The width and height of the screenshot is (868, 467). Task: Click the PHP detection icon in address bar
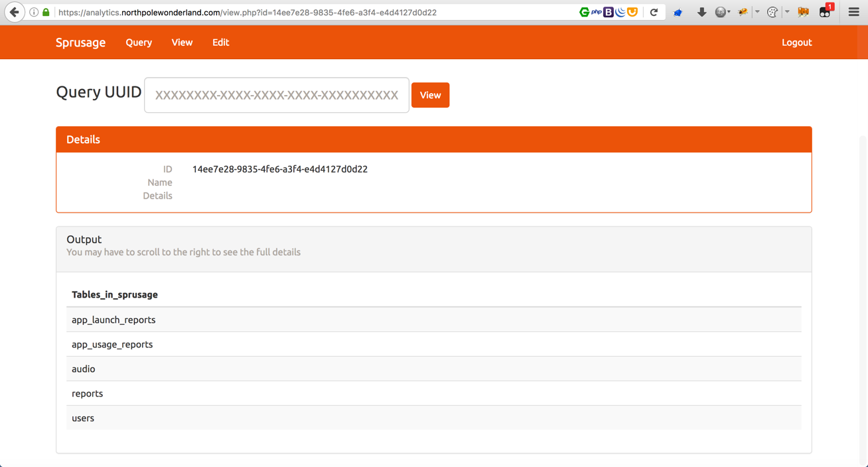(x=596, y=12)
